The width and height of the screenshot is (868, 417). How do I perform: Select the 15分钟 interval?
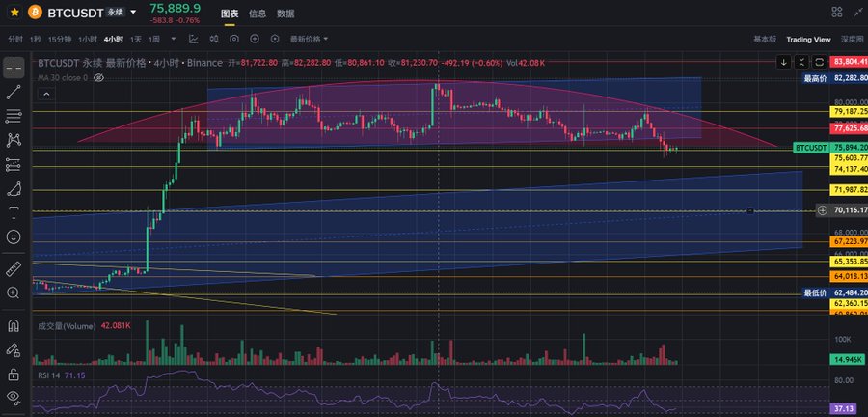point(60,40)
